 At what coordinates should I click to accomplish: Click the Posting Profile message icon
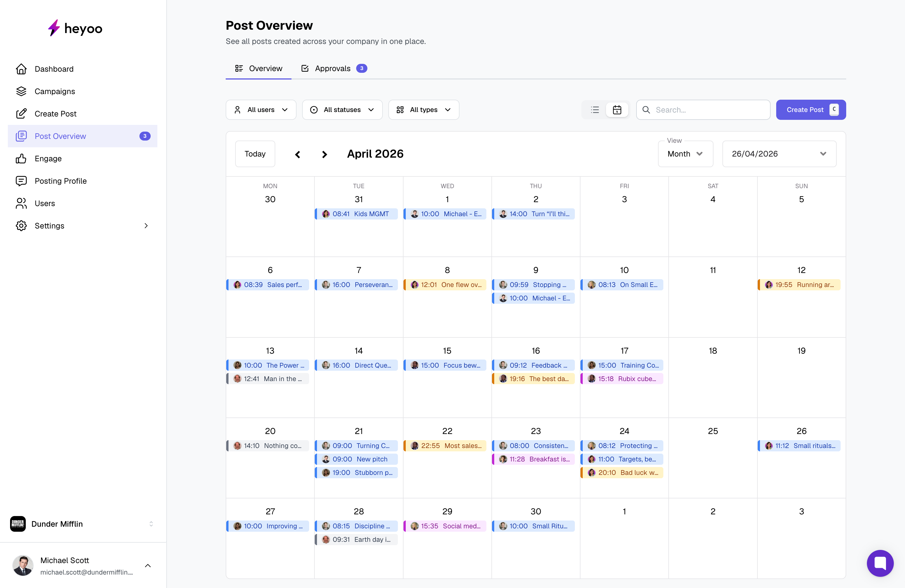click(x=21, y=181)
